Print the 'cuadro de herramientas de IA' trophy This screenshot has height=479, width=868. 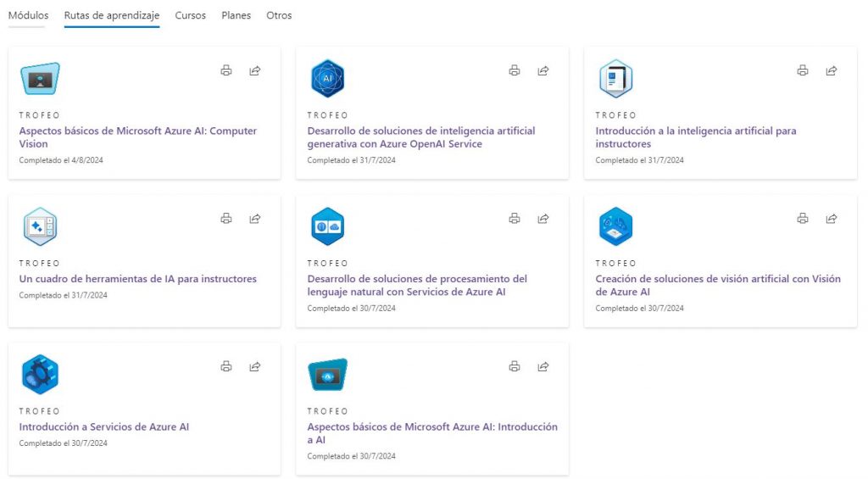[x=226, y=219]
